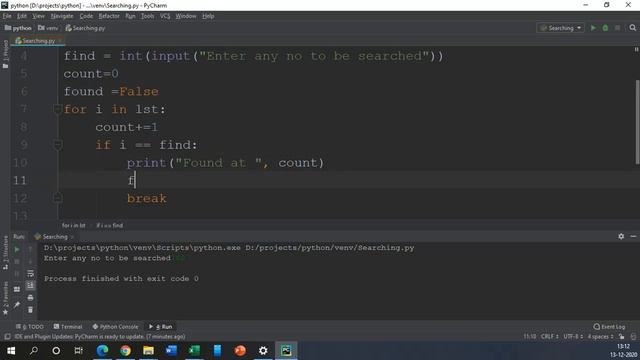
Task: Open Microsoft Excel from taskbar
Action: 194,351
